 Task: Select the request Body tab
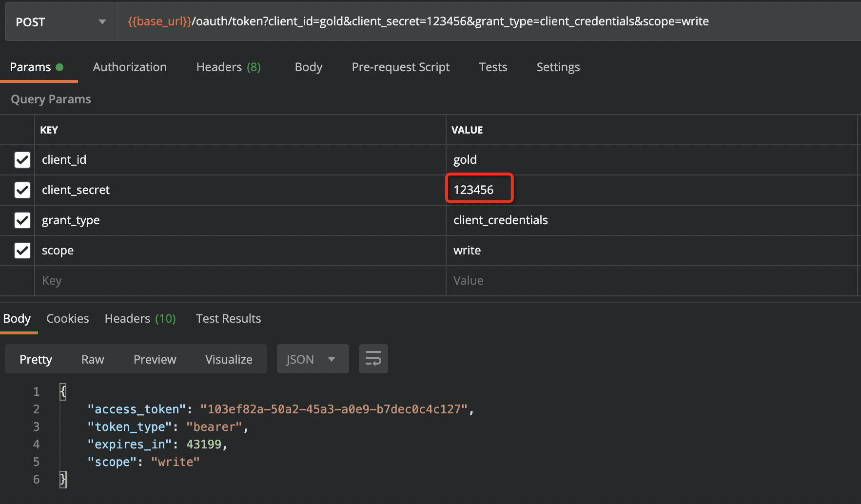[x=308, y=67]
